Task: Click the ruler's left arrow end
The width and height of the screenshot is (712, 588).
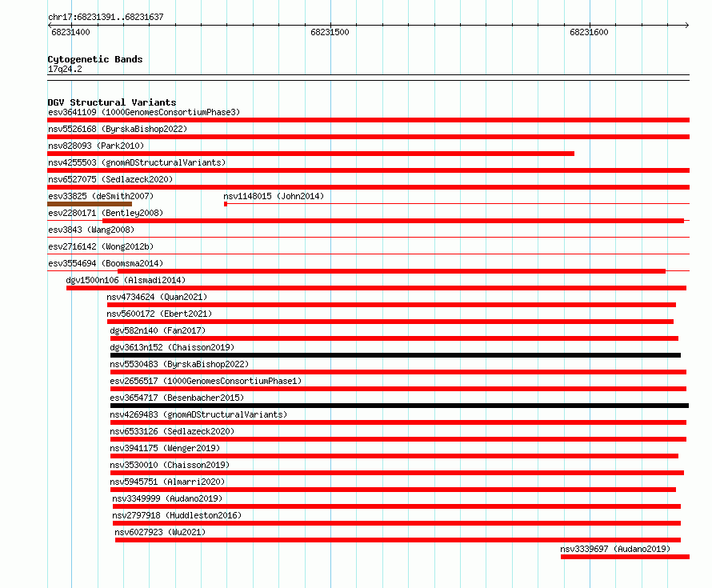Action: click(50, 25)
